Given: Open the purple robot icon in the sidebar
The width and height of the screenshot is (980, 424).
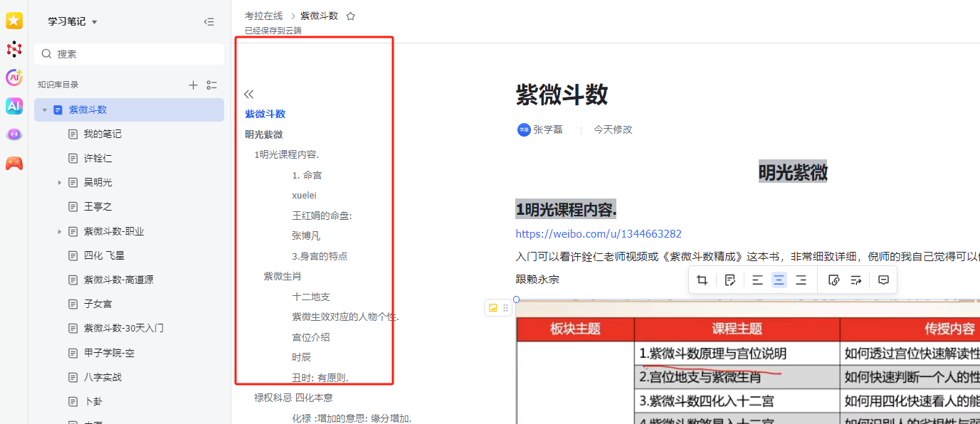Looking at the screenshot, I should (14, 134).
